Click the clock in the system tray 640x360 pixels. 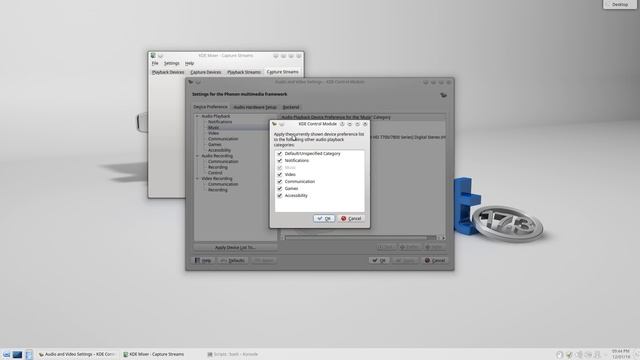[621, 354]
